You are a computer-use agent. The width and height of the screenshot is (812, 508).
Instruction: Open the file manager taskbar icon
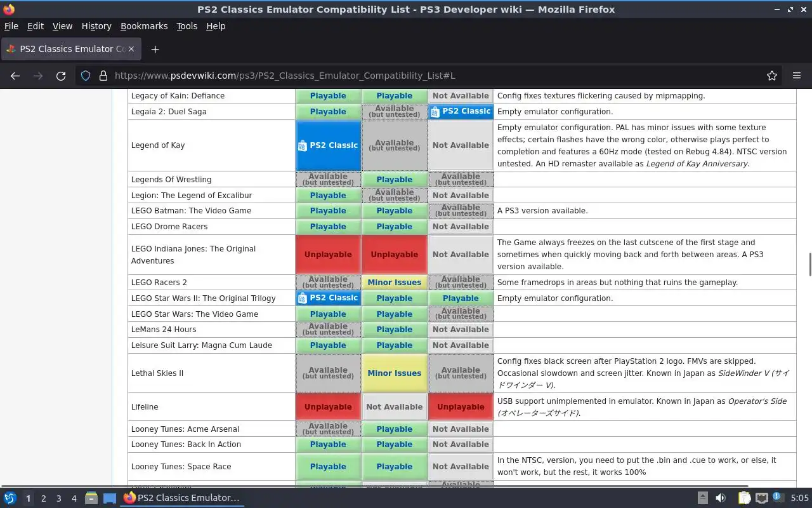tap(91, 498)
